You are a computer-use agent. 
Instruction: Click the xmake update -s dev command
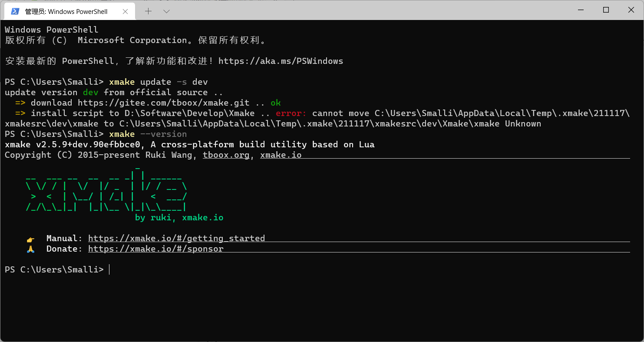[x=159, y=82]
